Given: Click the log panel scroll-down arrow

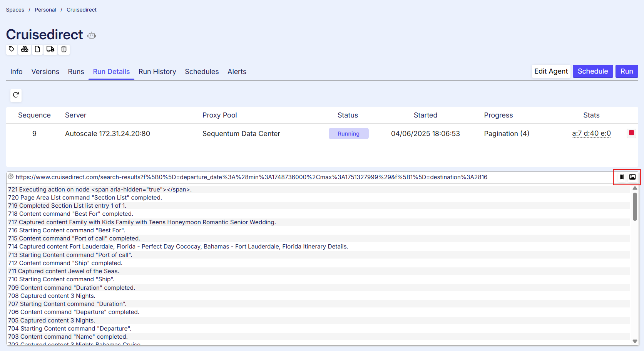Looking at the screenshot, I should tap(635, 341).
